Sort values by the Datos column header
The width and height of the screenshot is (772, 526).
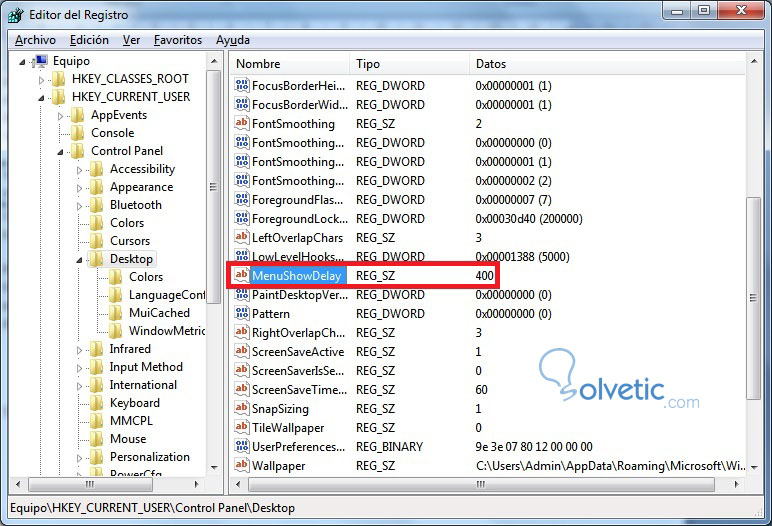pos(608,64)
